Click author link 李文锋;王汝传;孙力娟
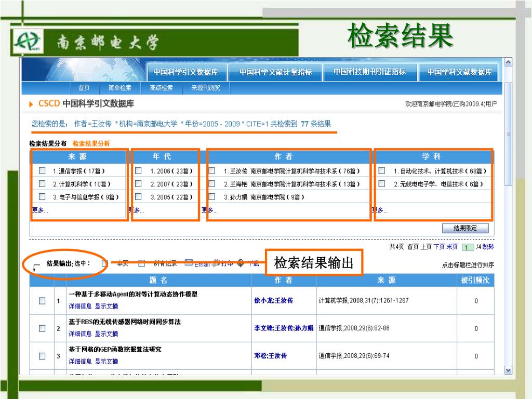 pos(284,328)
